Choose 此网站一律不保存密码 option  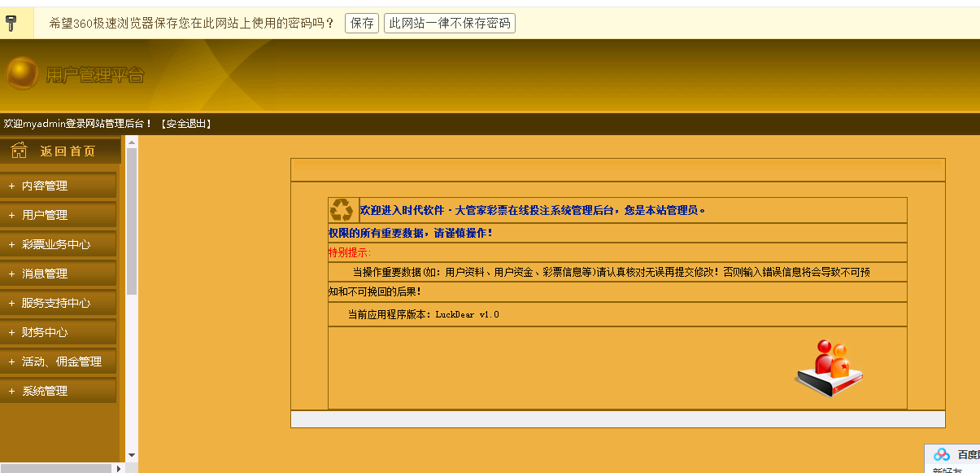[450, 23]
